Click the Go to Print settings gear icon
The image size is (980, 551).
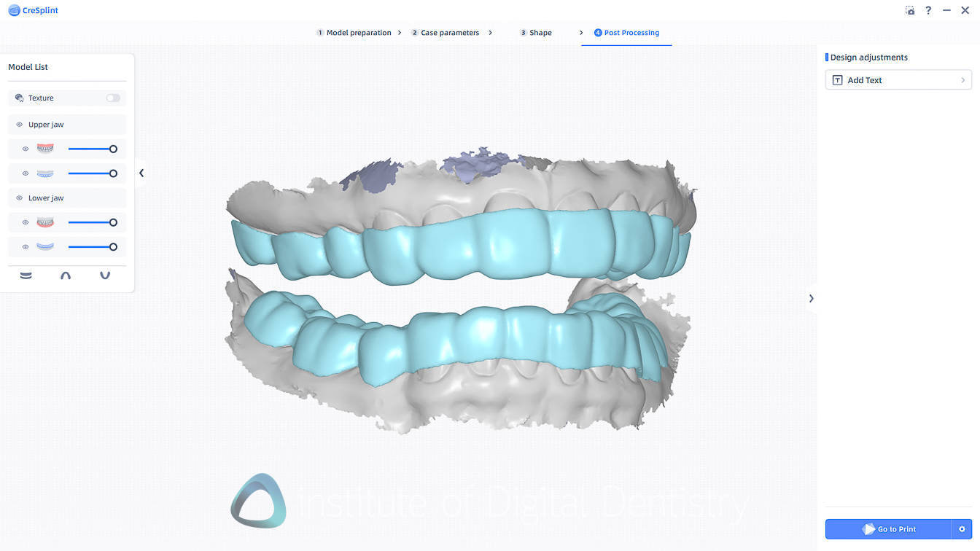click(x=962, y=528)
